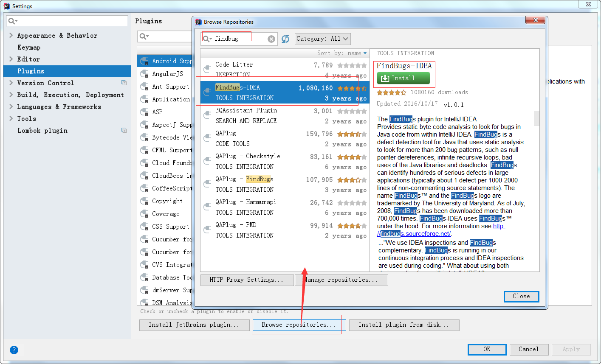The height and width of the screenshot is (364, 601).
Task: Click the Help question mark icon
Action: [14, 350]
